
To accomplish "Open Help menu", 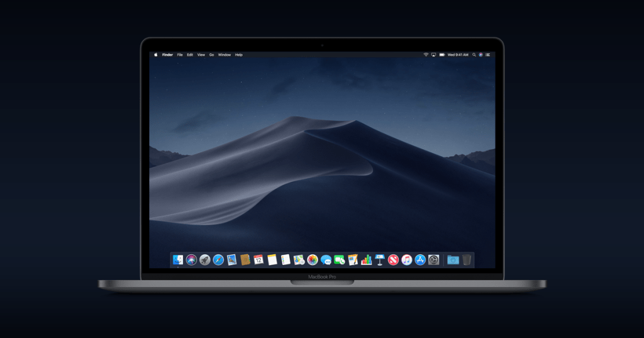I will tap(238, 55).
